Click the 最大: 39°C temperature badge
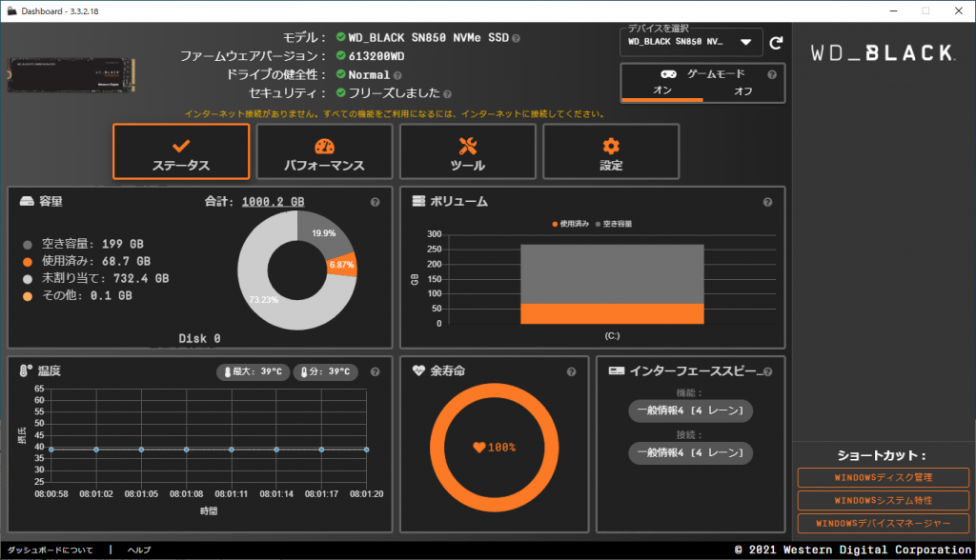976x560 pixels. point(254,372)
